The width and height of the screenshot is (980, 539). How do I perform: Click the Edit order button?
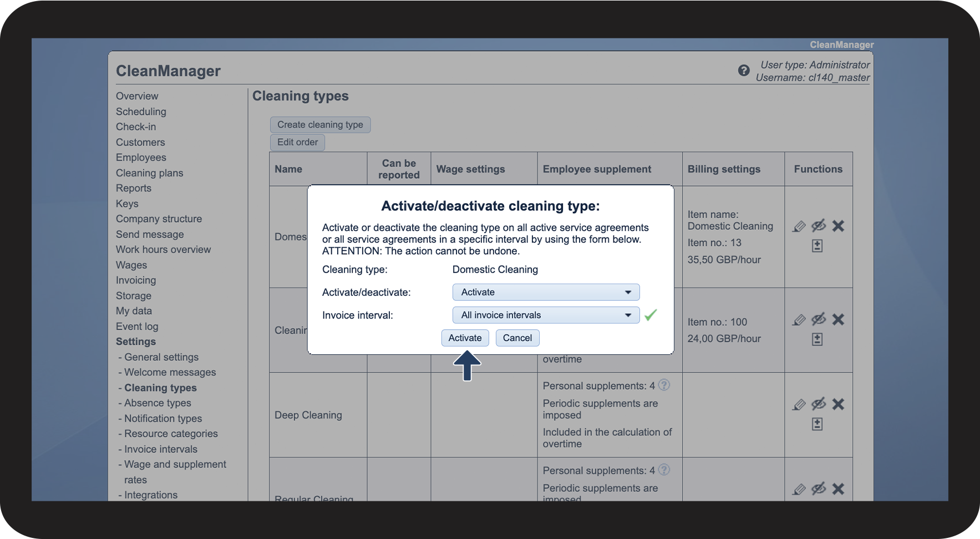pyautogui.click(x=297, y=142)
